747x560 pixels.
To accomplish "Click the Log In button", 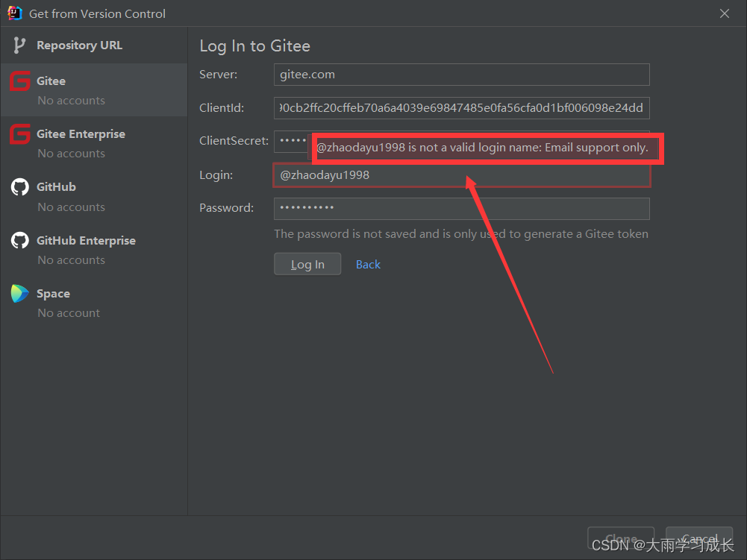I will coord(307,263).
